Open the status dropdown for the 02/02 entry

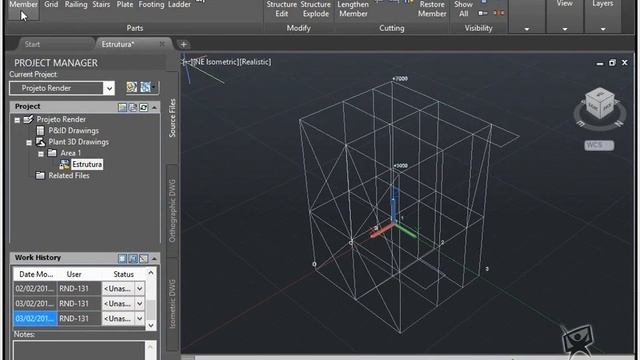click(140, 289)
